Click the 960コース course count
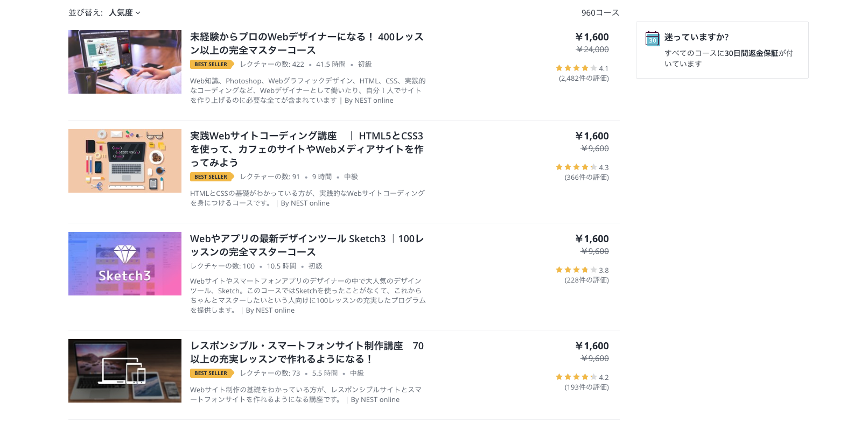This screenshot has width=868, height=423. pos(600,12)
